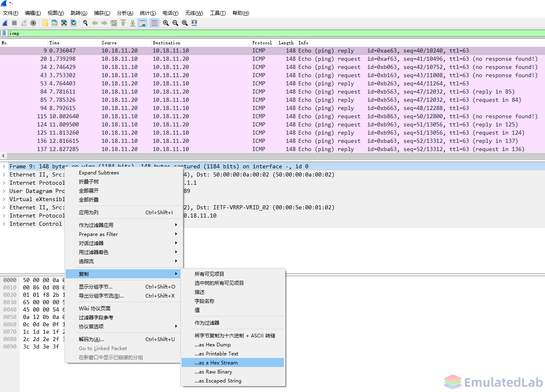Copy ...as Hex Dump
The width and height of the screenshot is (545, 392).
pos(232,344)
